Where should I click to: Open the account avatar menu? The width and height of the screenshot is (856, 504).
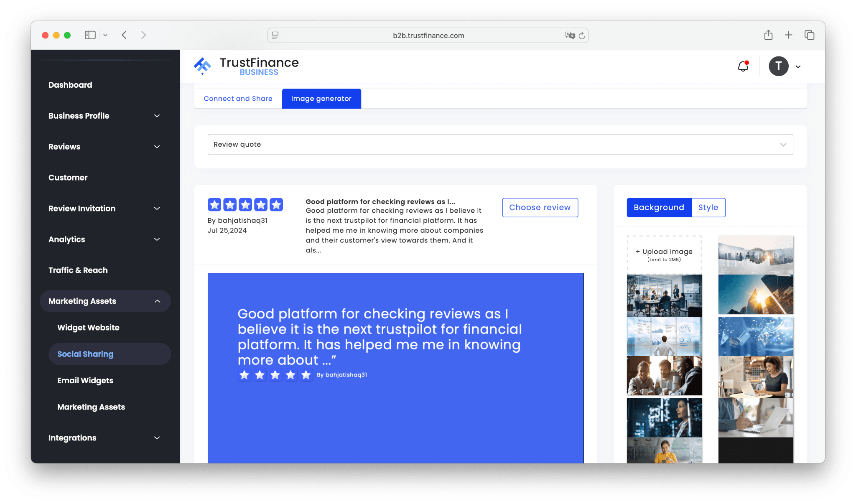(x=778, y=66)
